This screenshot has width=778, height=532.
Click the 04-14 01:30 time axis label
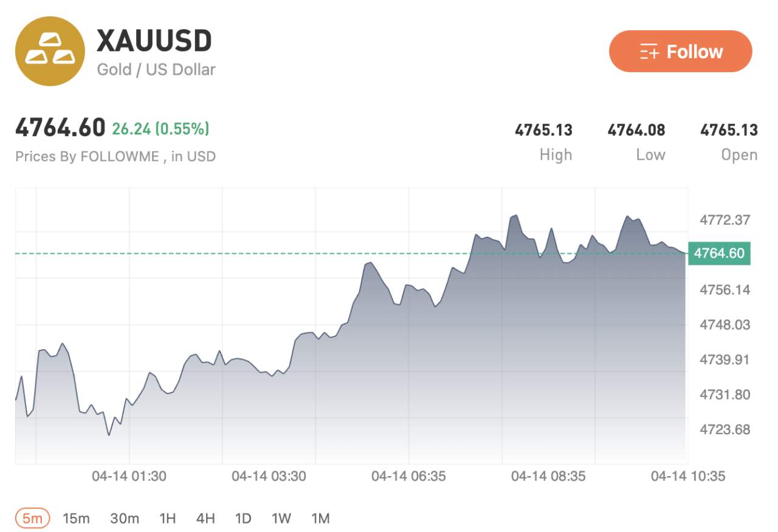[x=129, y=476]
